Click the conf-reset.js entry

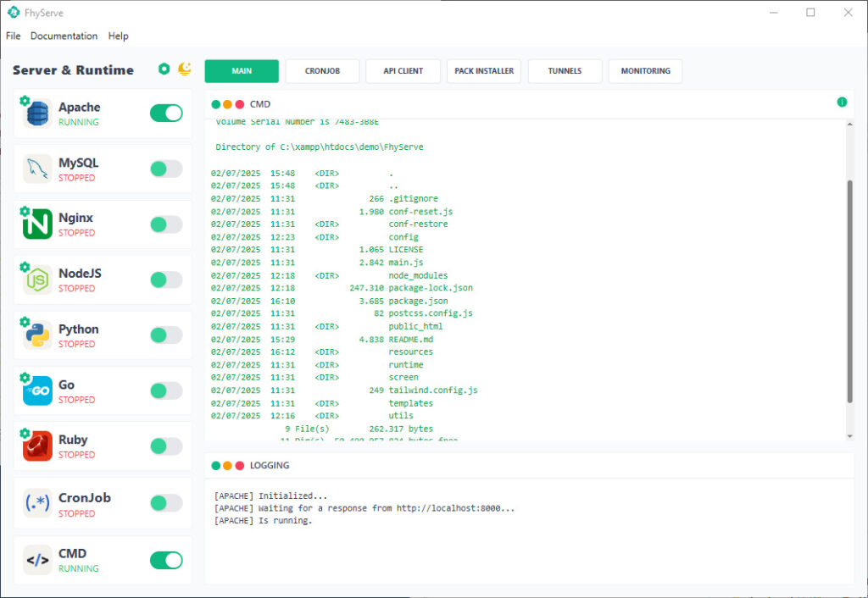[420, 212]
